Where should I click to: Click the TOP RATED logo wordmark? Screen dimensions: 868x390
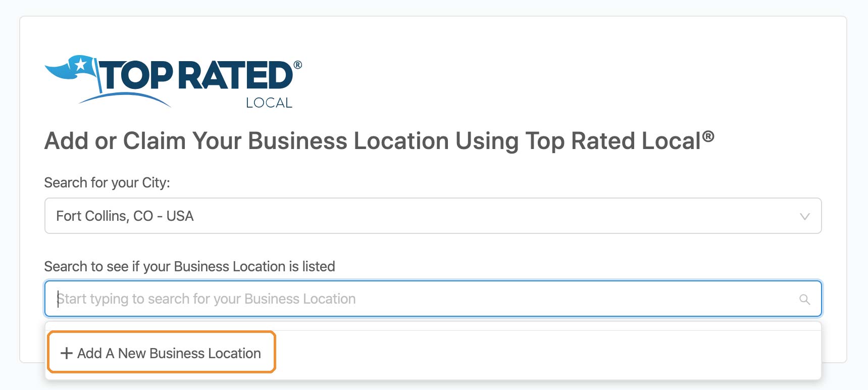click(197, 76)
